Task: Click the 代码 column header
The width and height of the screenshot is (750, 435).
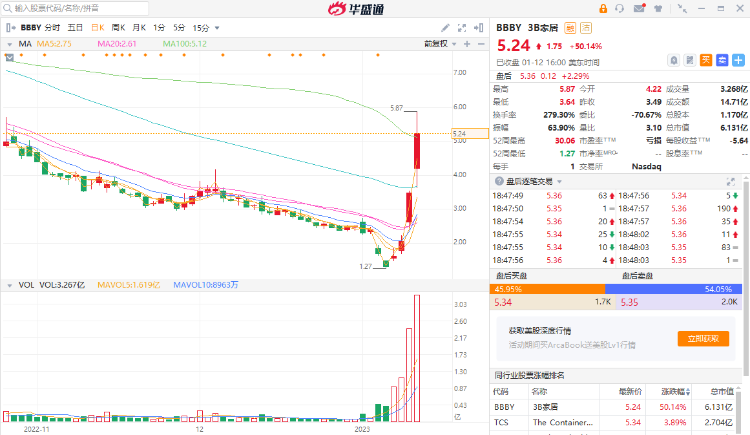Action: (500, 391)
